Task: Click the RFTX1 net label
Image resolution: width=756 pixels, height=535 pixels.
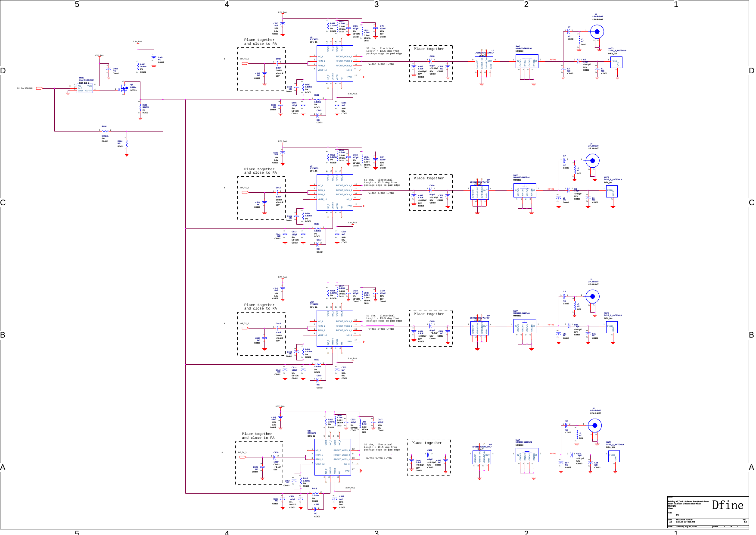Action: click(x=551, y=189)
